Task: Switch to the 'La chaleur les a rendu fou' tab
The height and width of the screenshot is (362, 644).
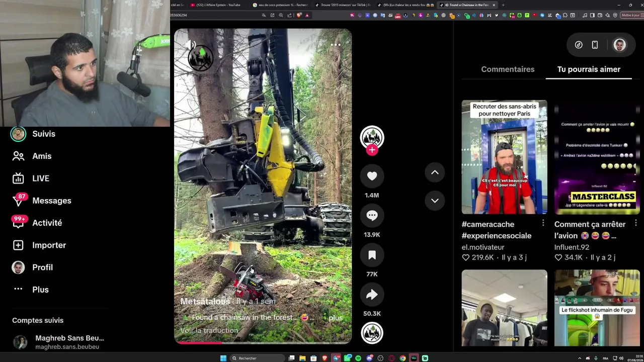Action: [406, 5]
